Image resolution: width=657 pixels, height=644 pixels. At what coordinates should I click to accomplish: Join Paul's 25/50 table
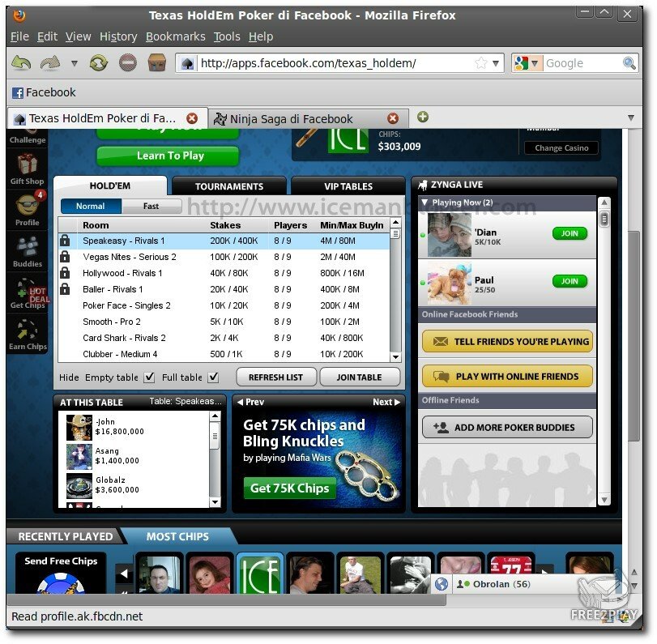tap(570, 281)
